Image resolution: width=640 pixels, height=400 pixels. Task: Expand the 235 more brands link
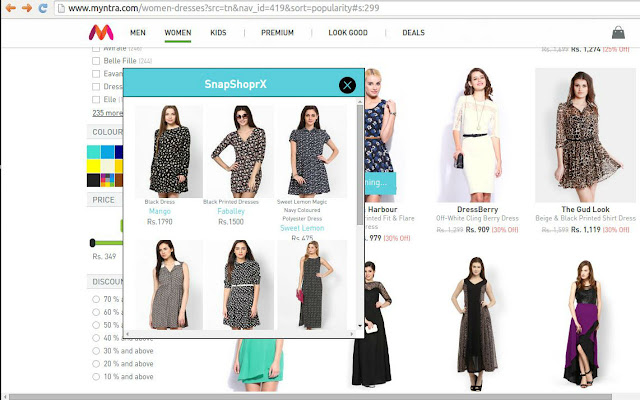[x=107, y=113]
